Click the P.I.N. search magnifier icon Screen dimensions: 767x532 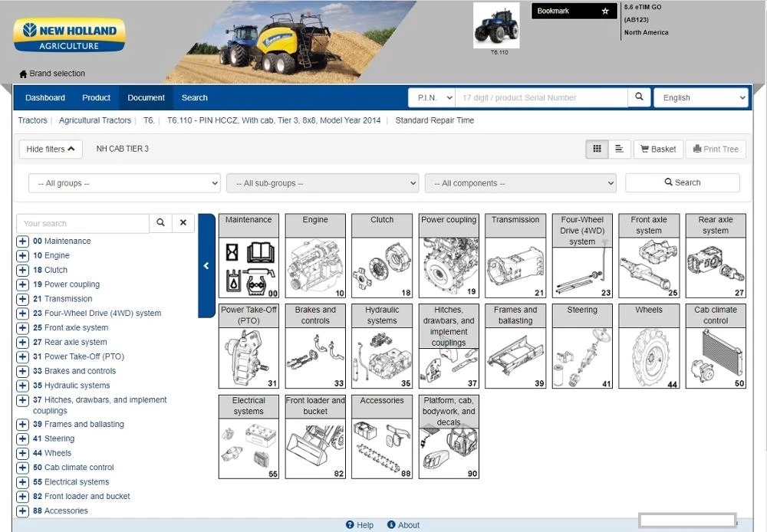(x=639, y=97)
